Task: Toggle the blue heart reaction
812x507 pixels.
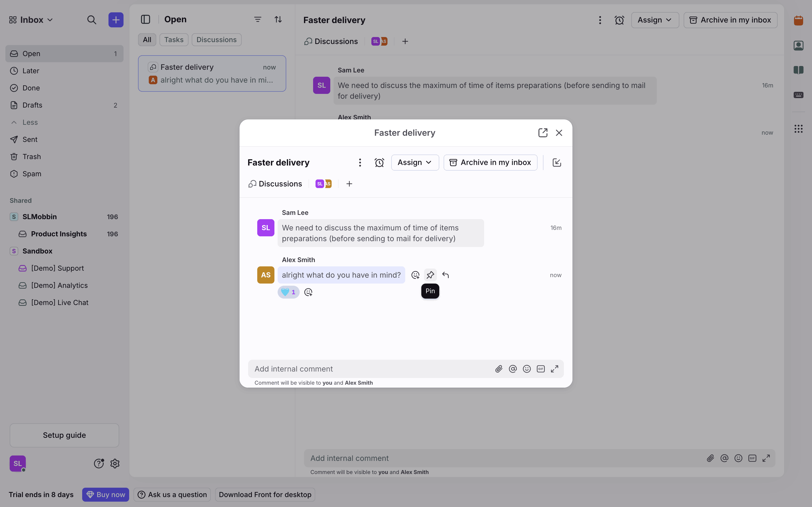Action: click(288, 292)
